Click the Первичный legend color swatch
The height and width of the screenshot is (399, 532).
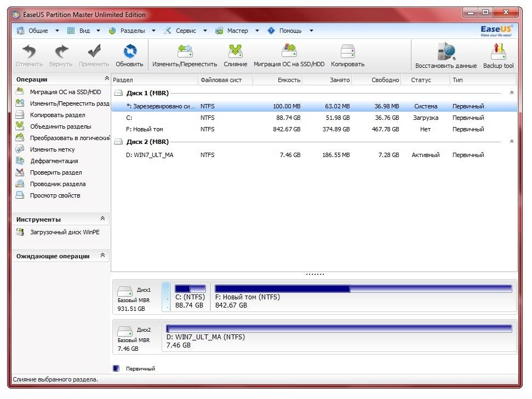[116, 368]
